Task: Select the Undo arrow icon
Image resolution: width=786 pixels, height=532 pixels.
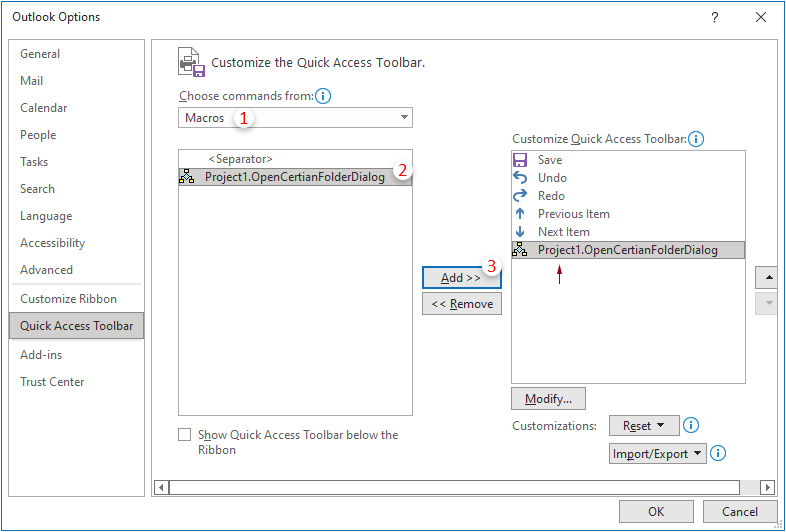Action: tap(520, 178)
